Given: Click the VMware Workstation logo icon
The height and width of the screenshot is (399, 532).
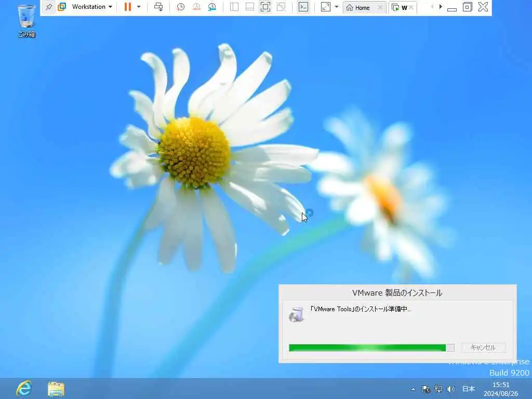Looking at the screenshot, I should tap(62, 7).
